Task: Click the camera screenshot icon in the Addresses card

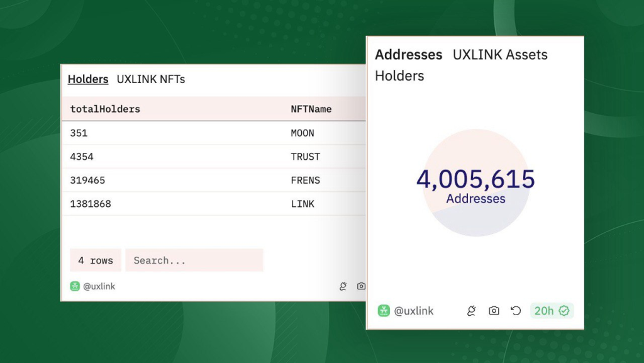Action: [494, 311]
